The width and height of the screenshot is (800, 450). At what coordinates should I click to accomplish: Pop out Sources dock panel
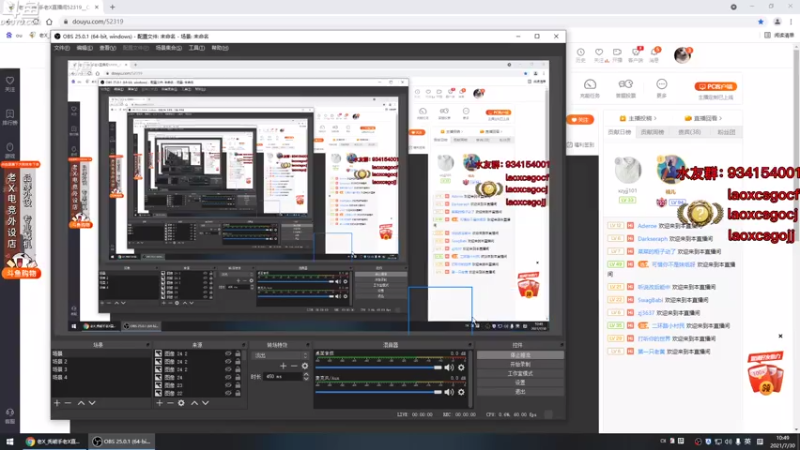(x=243, y=345)
